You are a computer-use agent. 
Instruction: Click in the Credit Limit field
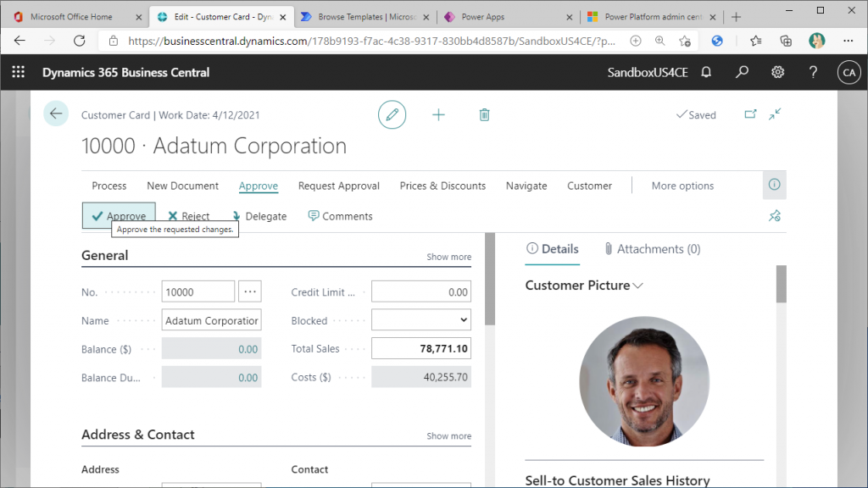[421, 291]
